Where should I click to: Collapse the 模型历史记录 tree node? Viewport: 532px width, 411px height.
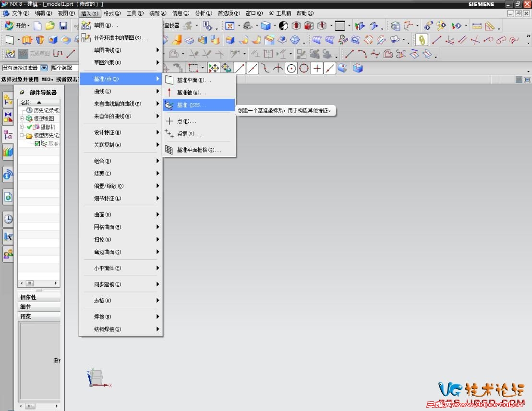point(22,135)
